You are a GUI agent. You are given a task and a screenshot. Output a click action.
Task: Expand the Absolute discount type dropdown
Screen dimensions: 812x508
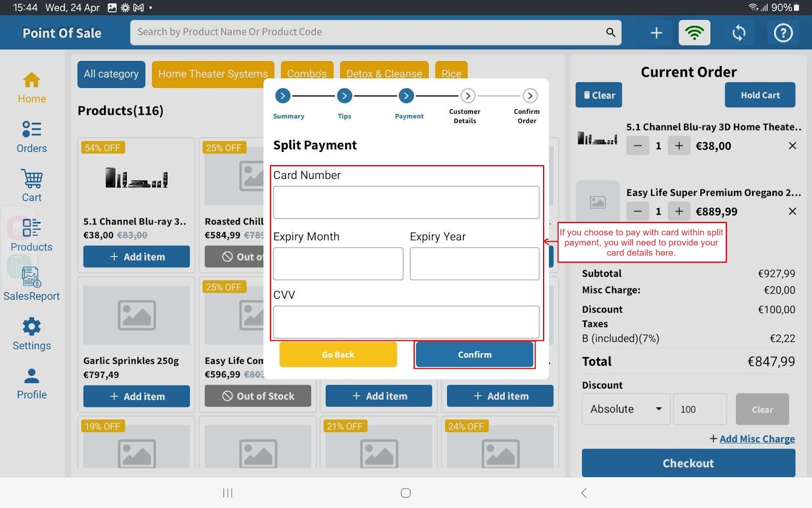[626, 409]
